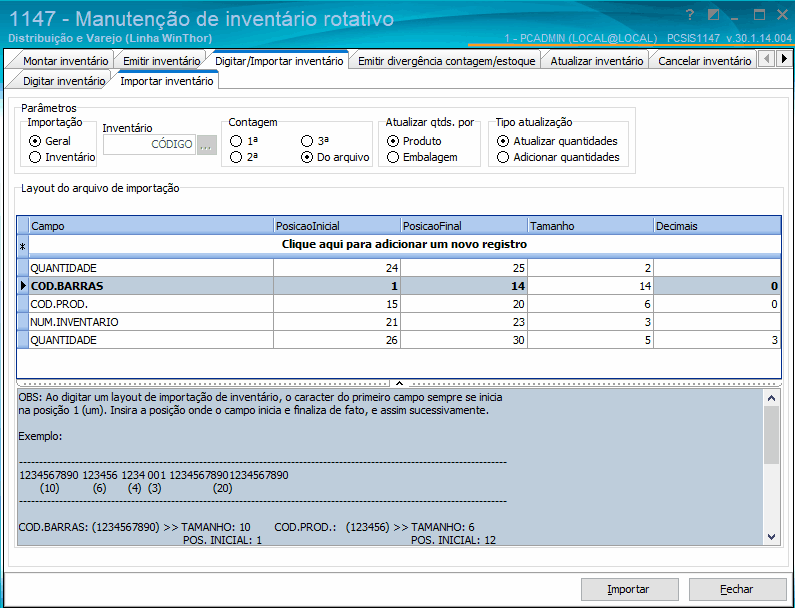Open Digitar/Importar inventário tab
Viewport: 795px width, 608px height.
279,61
